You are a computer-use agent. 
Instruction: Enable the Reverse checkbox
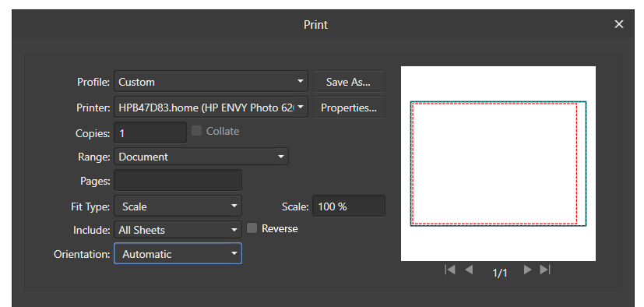(x=252, y=228)
